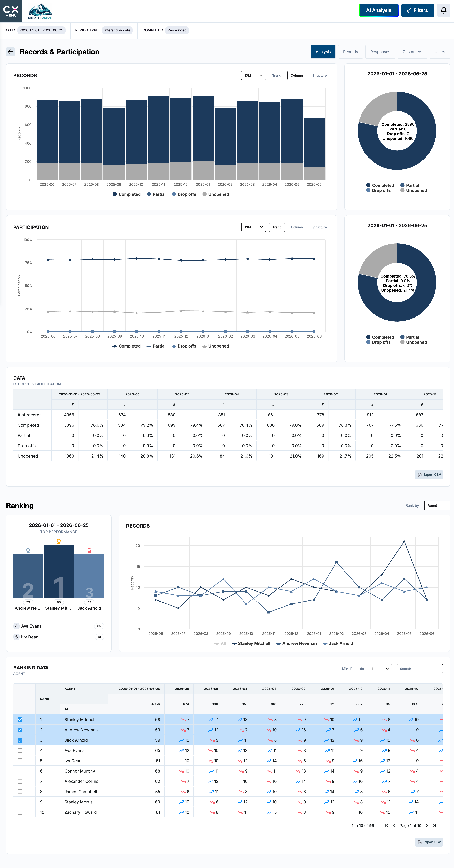Go to last page of ranking table
The width and height of the screenshot is (454, 868).
click(x=434, y=825)
